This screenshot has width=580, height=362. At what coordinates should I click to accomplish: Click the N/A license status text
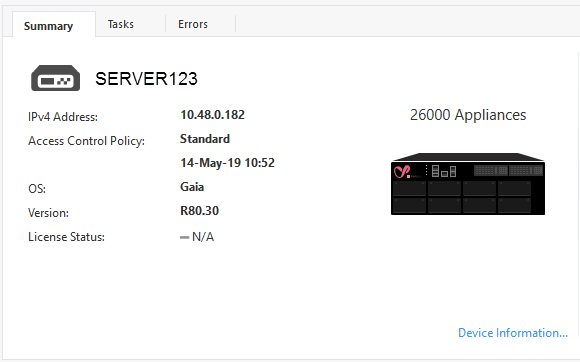[203, 237]
